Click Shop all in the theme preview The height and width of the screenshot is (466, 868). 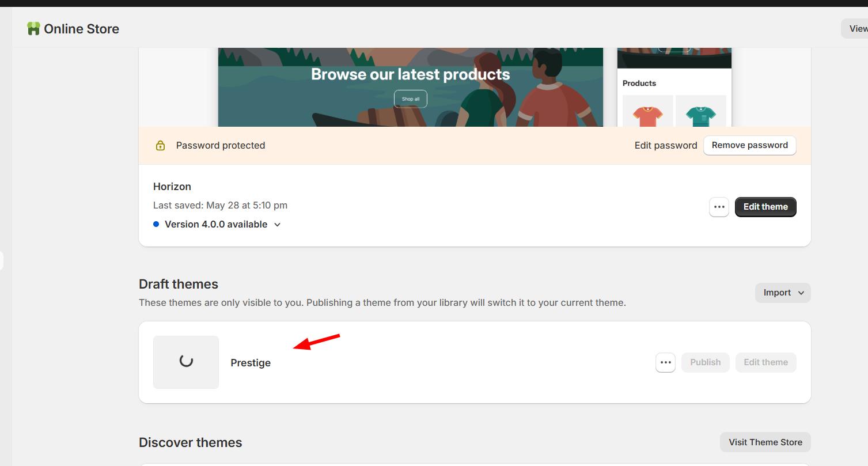pyautogui.click(x=411, y=99)
